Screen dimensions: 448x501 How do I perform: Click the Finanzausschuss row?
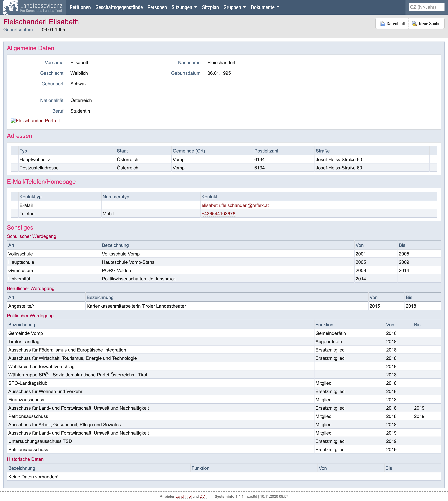point(224,400)
